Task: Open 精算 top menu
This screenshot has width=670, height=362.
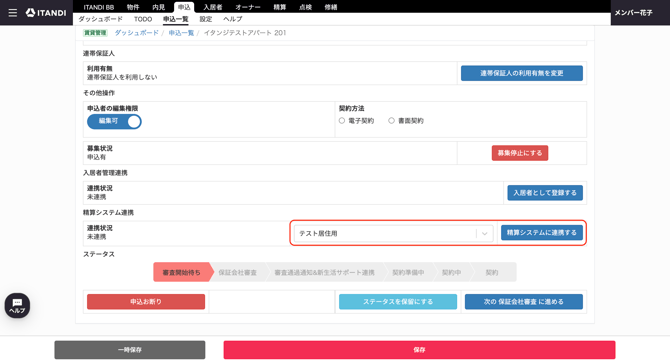Action: 279,7
